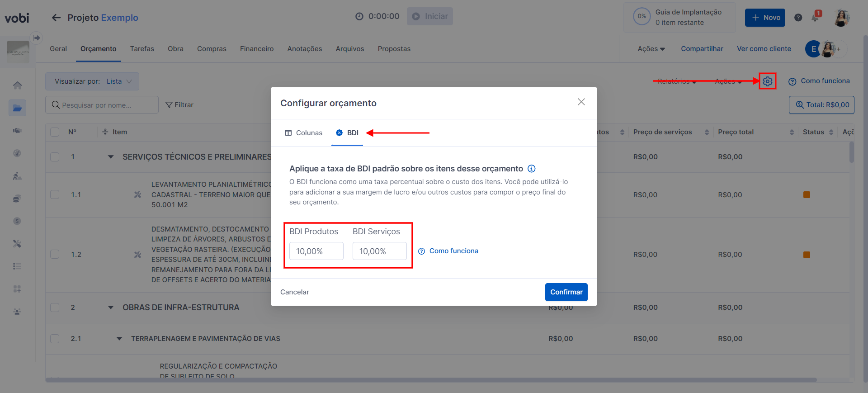The image size is (868, 393).
Task: Click the Total: R$0,00 button
Action: pyautogui.click(x=821, y=105)
